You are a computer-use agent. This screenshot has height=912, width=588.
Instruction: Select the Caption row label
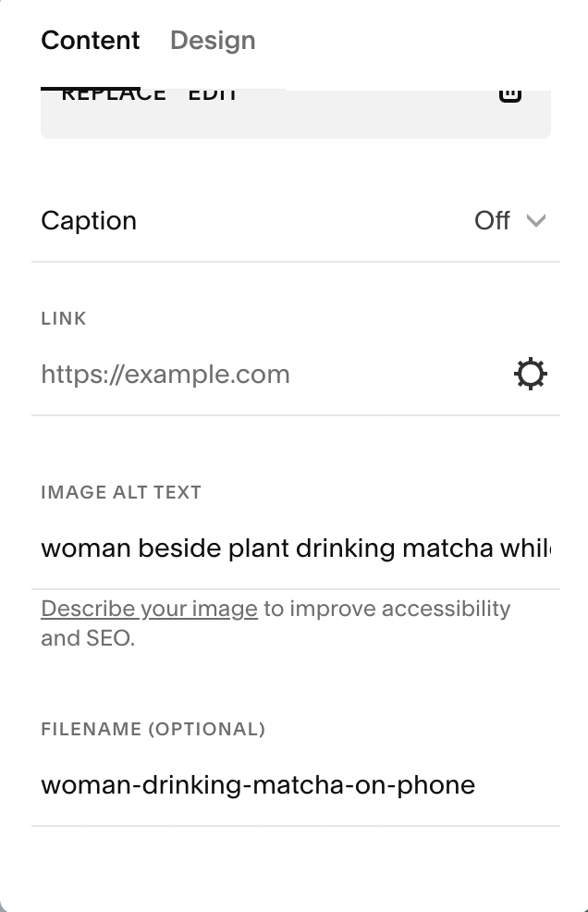coord(89,220)
